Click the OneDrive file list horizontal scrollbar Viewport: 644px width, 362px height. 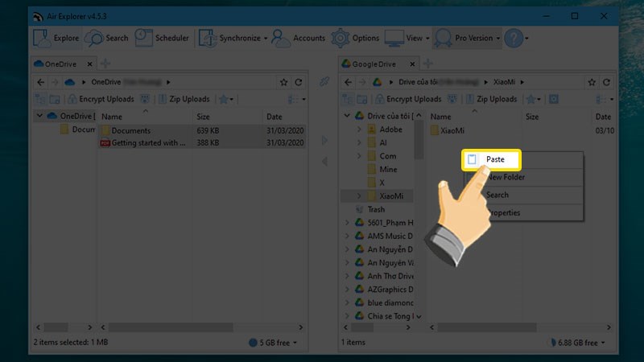[x=171, y=327]
